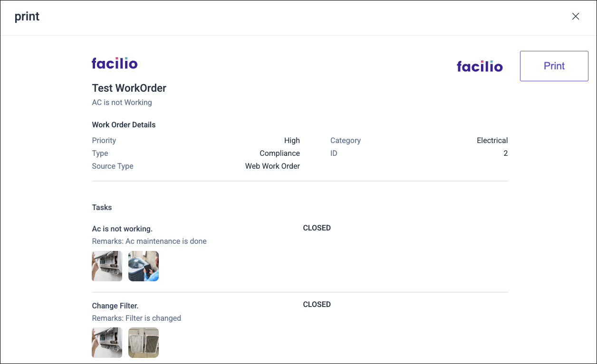Click the Type field label
Screen dimensions: 597x364
tap(100, 153)
